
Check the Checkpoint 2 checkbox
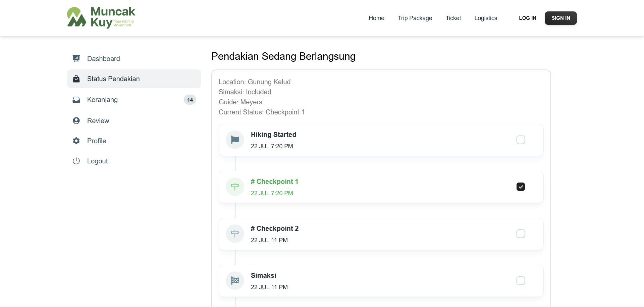pyautogui.click(x=521, y=234)
